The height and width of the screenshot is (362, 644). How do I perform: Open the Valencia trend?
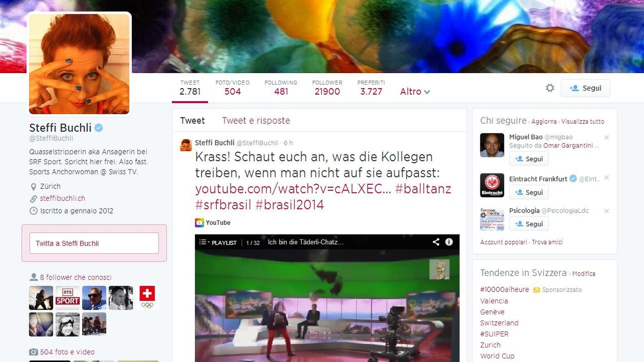click(x=494, y=301)
